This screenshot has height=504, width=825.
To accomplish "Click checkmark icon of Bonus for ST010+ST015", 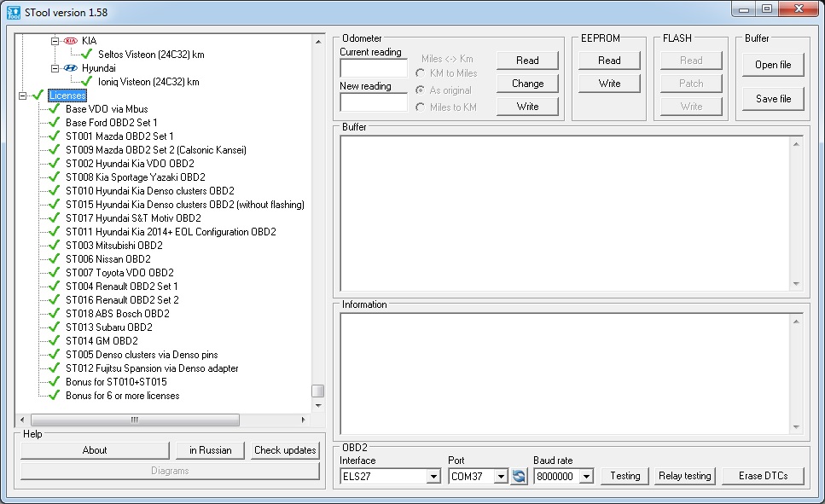I will pos(55,382).
